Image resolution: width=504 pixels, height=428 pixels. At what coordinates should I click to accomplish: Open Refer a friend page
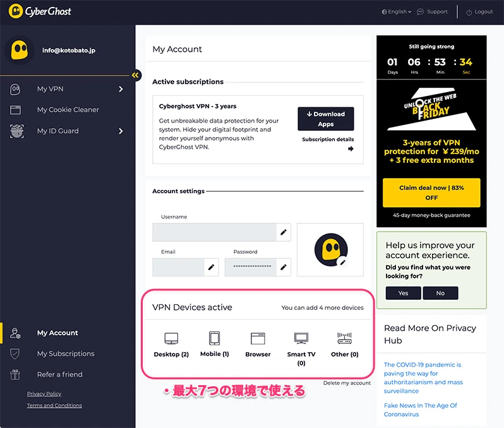[x=59, y=374]
